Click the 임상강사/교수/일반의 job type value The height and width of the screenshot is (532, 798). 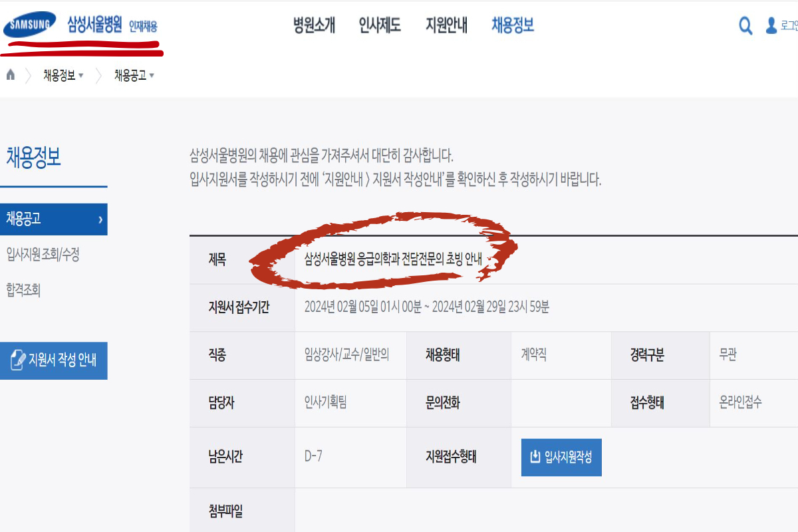346,355
